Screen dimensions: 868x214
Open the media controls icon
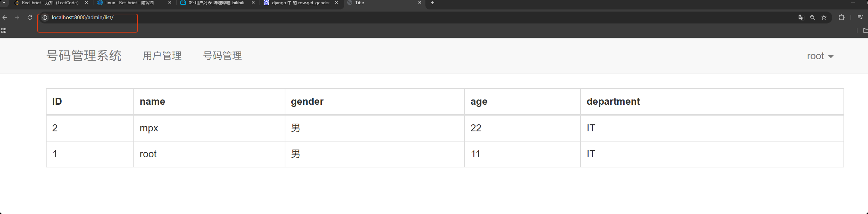coord(860,18)
